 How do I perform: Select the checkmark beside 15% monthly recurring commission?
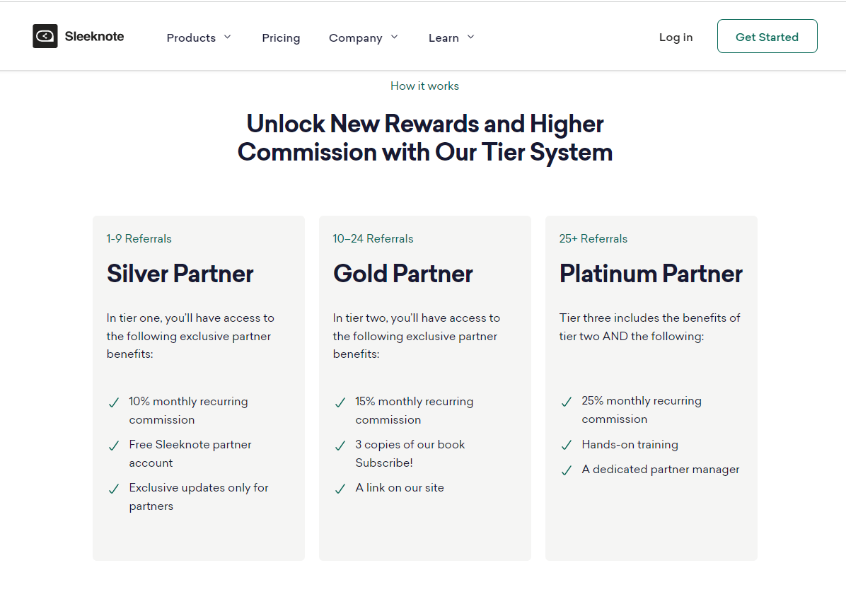pyautogui.click(x=340, y=402)
